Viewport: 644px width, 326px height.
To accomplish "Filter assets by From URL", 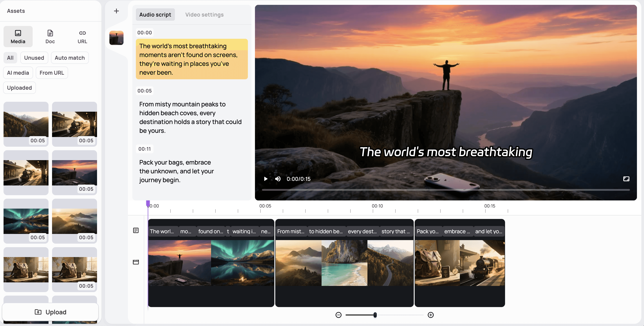I will 52,73.
